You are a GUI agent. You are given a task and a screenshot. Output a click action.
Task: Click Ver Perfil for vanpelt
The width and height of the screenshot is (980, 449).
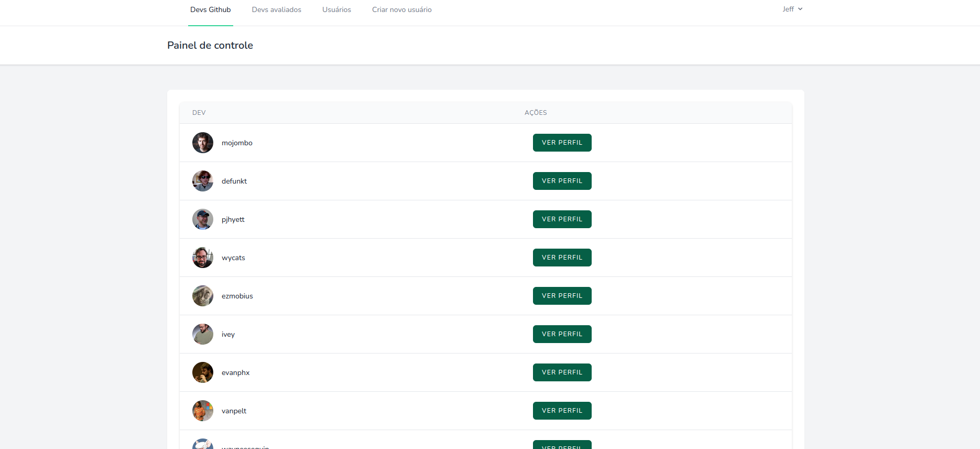(x=562, y=411)
